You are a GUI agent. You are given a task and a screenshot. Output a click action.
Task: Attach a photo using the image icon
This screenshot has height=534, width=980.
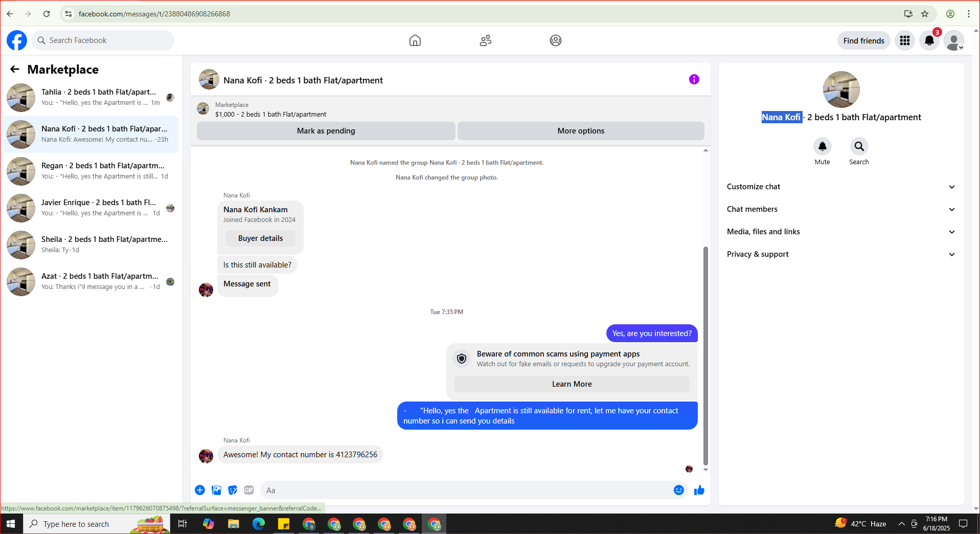point(217,490)
